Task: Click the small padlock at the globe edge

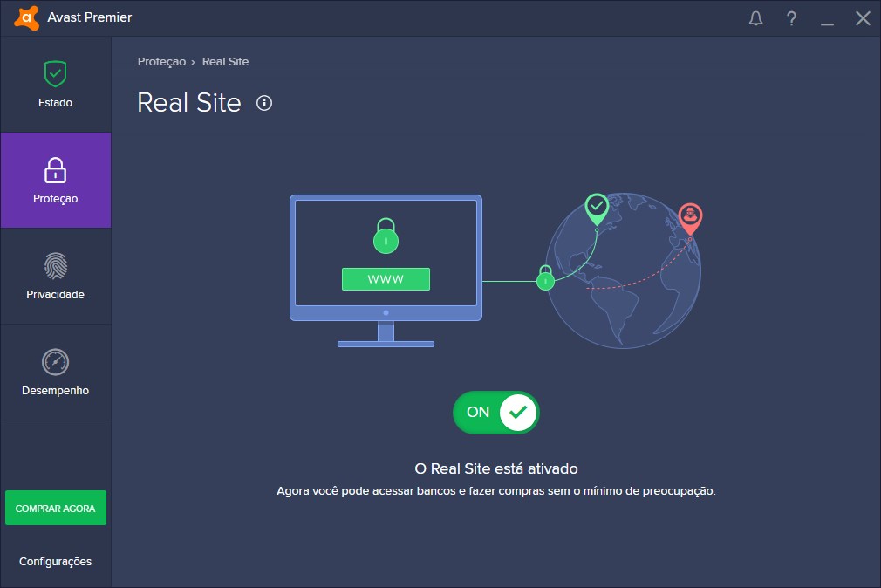Action: 545,277
